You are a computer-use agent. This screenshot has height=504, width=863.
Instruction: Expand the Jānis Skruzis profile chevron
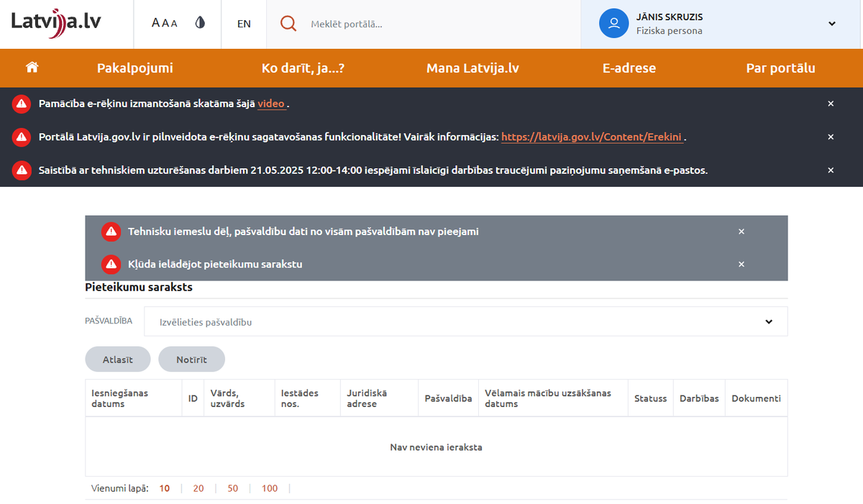(x=832, y=24)
